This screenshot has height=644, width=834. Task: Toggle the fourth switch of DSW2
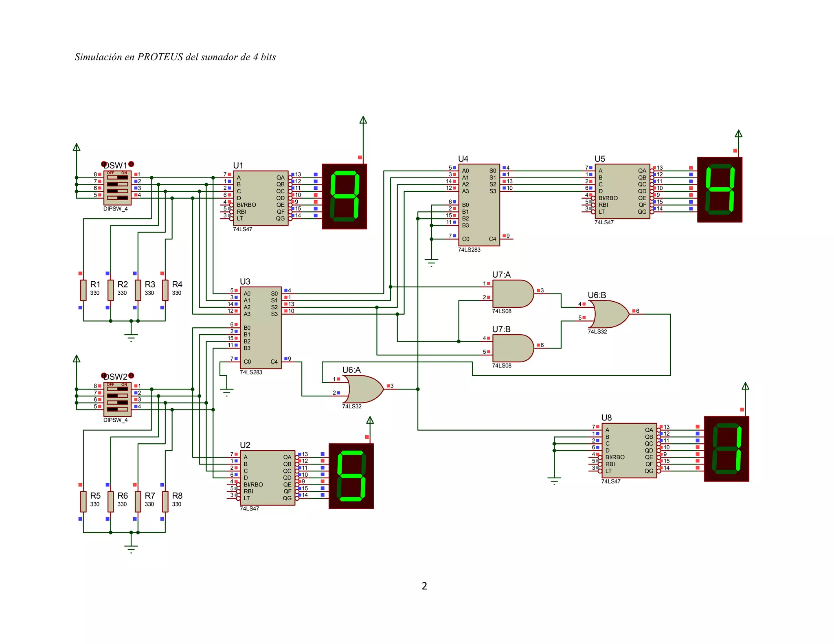[117, 409]
